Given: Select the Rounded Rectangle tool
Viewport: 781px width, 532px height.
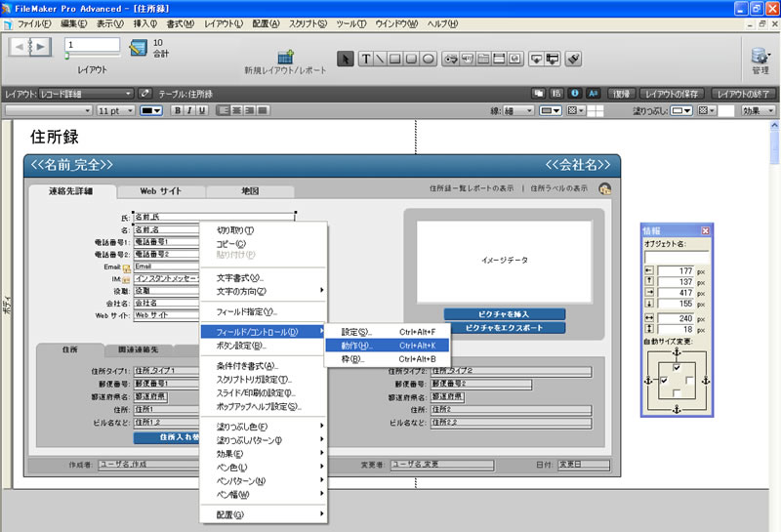Looking at the screenshot, I should (x=411, y=59).
